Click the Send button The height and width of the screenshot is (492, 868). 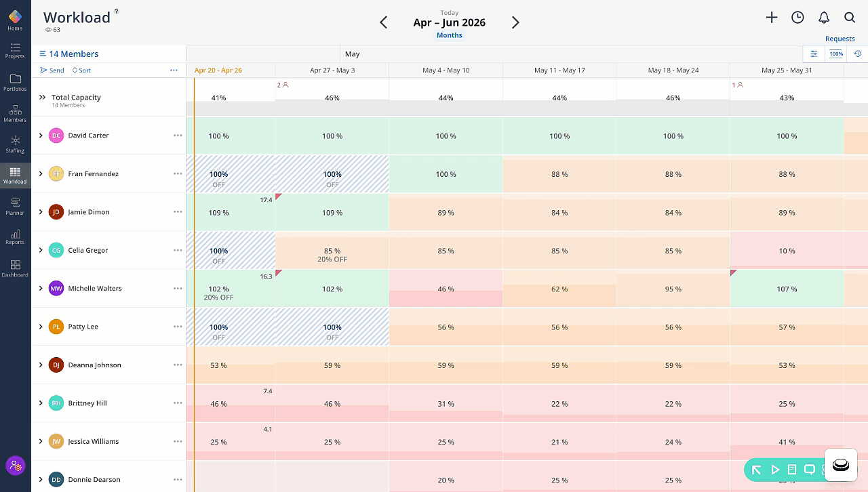(52, 70)
